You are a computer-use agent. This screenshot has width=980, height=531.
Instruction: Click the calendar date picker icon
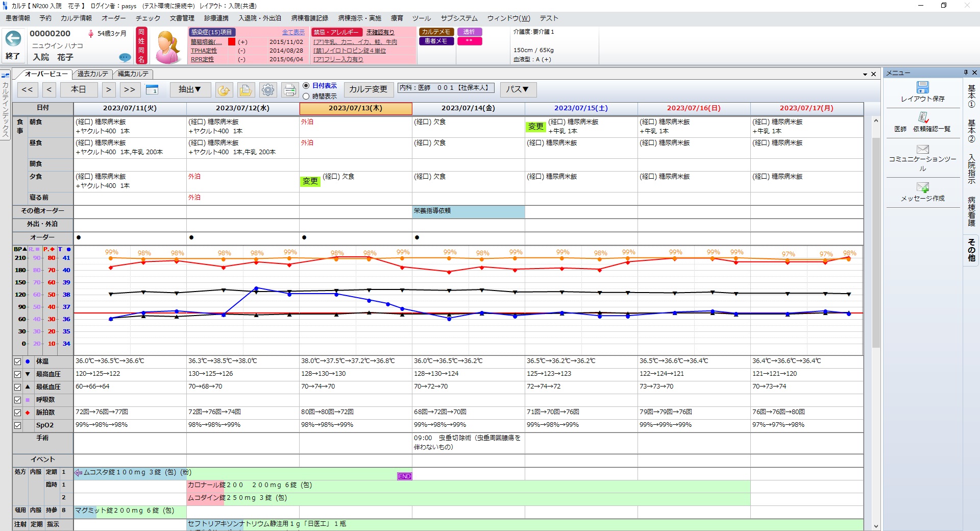point(152,90)
